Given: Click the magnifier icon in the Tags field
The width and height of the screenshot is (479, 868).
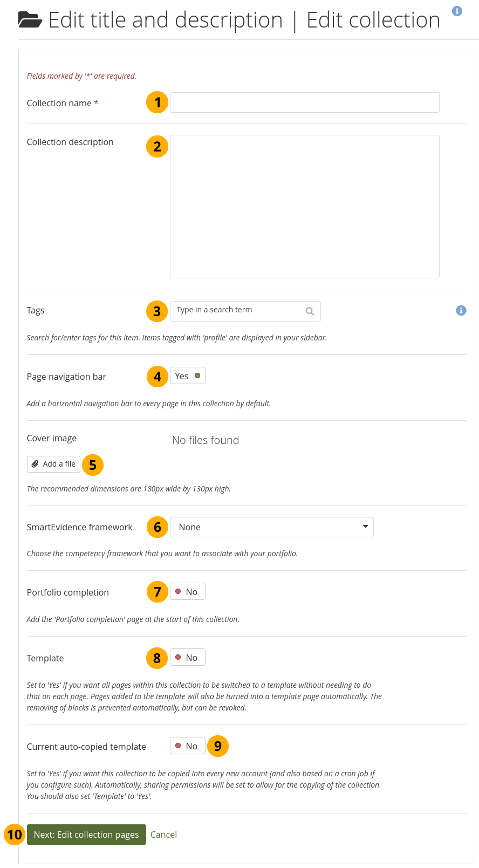Looking at the screenshot, I should (x=310, y=311).
